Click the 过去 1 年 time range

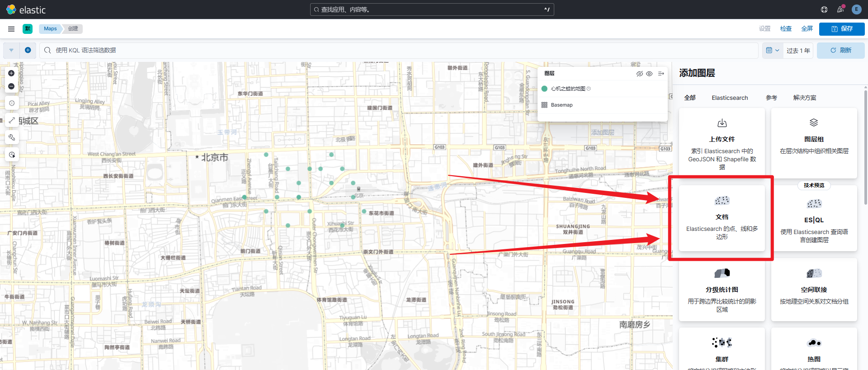[x=798, y=51]
